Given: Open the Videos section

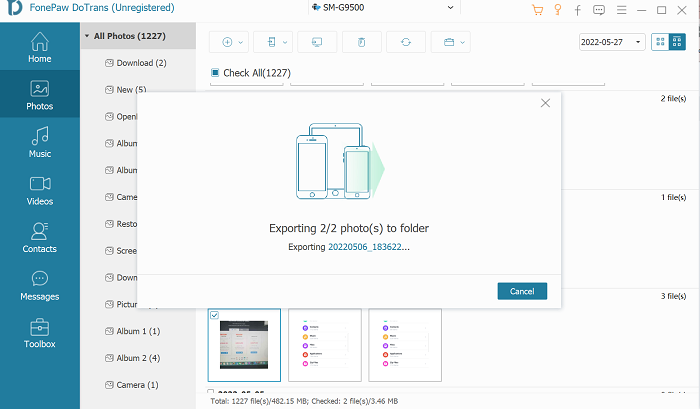Looking at the screenshot, I should pos(40,190).
